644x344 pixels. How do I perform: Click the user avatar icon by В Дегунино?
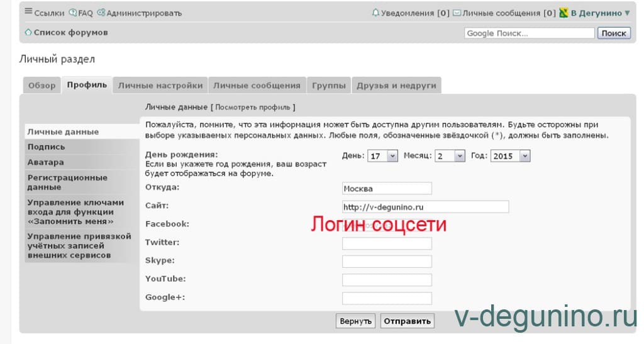[564, 13]
